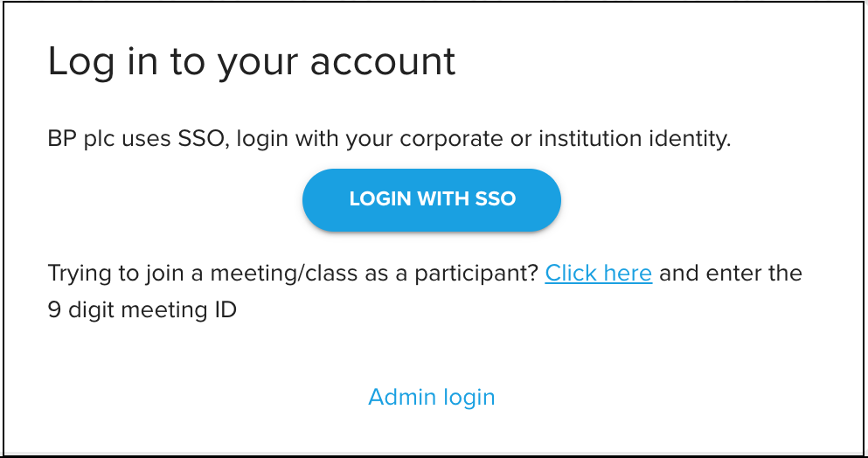Open the Admin login link
Viewport: 868px width, 458px height.
(x=432, y=397)
